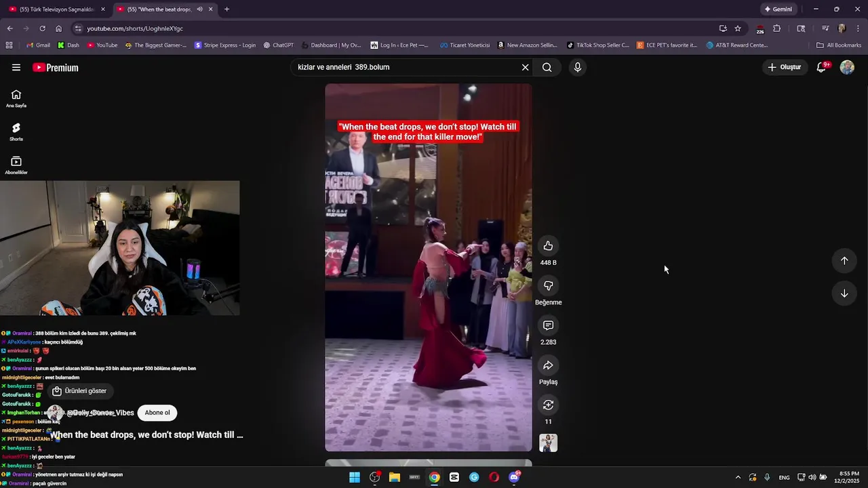Go to browser home page
The width and height of the screenshot is (868, 488).
[58, 28]
